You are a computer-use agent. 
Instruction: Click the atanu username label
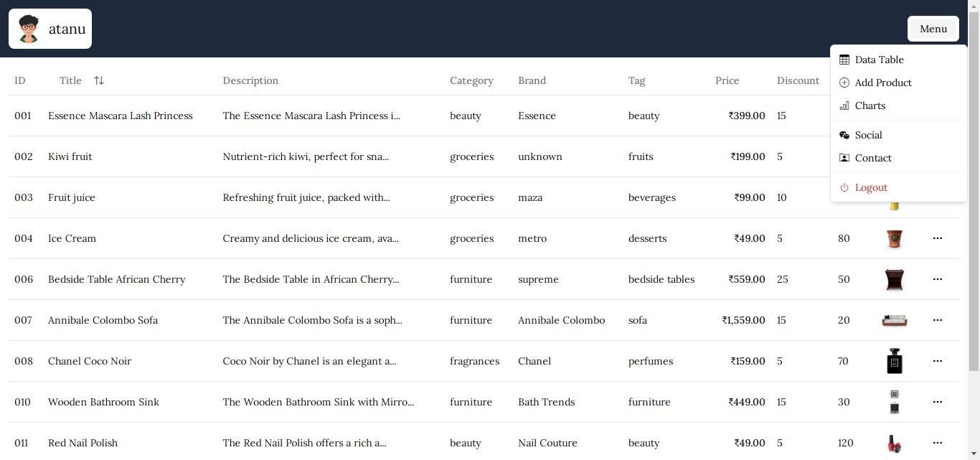click(67, 29)
